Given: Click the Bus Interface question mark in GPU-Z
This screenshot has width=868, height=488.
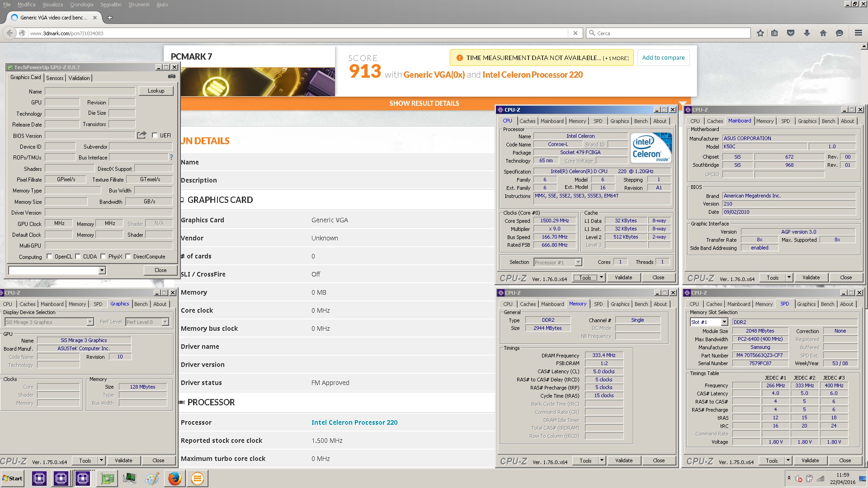Looking at the screenshot, I should pos(171,157).
